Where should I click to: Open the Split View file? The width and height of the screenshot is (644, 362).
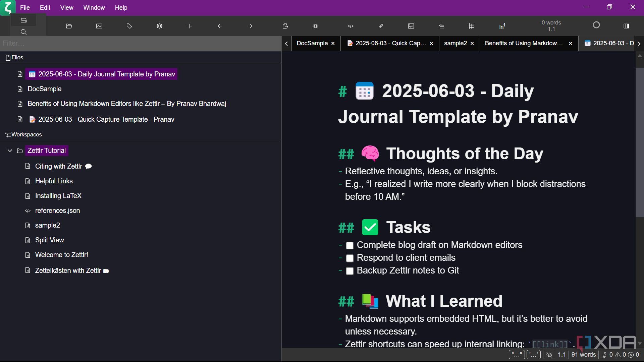click(50, 240)
